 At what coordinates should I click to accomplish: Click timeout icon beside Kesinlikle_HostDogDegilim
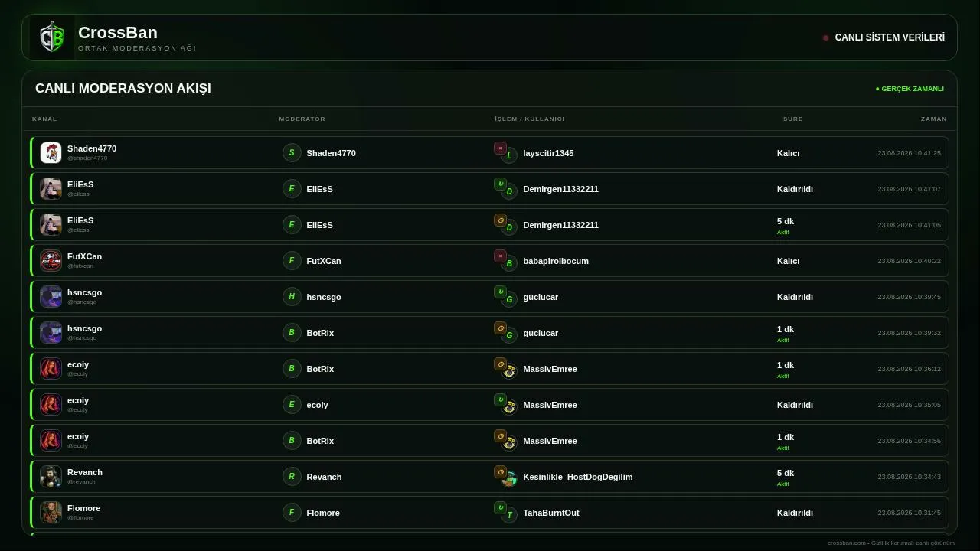tap(500, 472)
